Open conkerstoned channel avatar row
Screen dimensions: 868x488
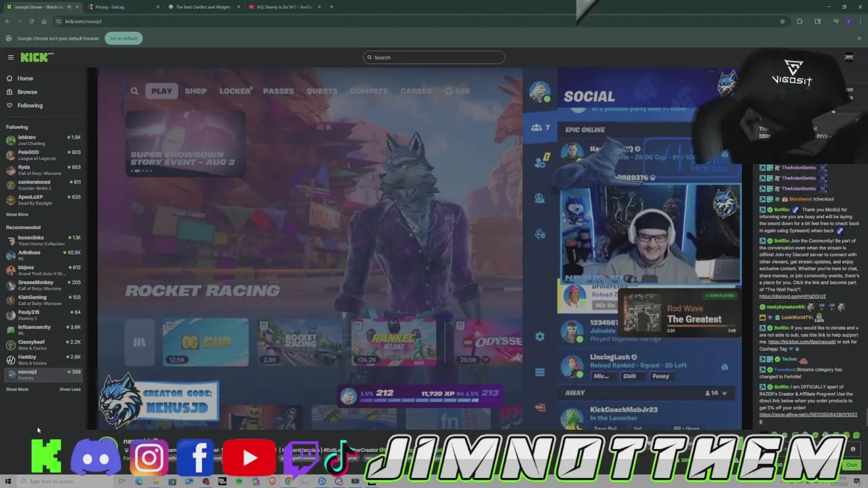[43, 185]
